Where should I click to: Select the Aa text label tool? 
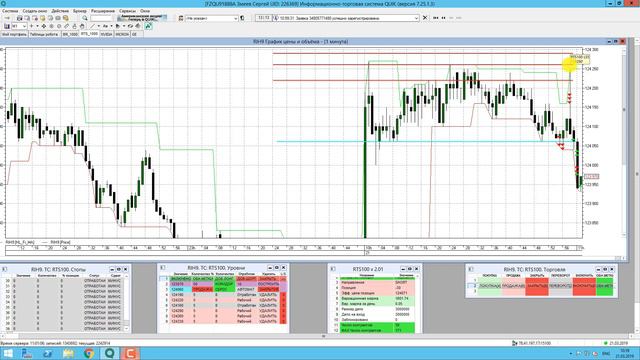click(x=105, y=26)
